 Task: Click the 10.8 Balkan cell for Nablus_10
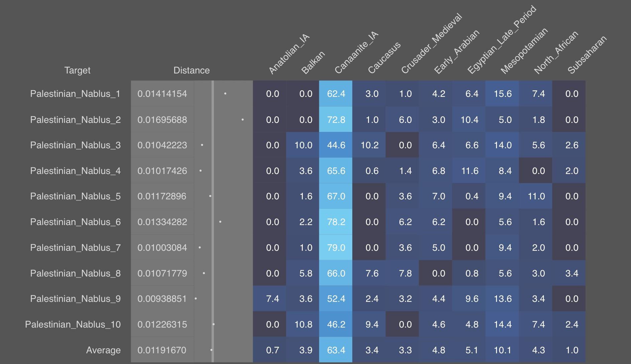tap(303, 324)
